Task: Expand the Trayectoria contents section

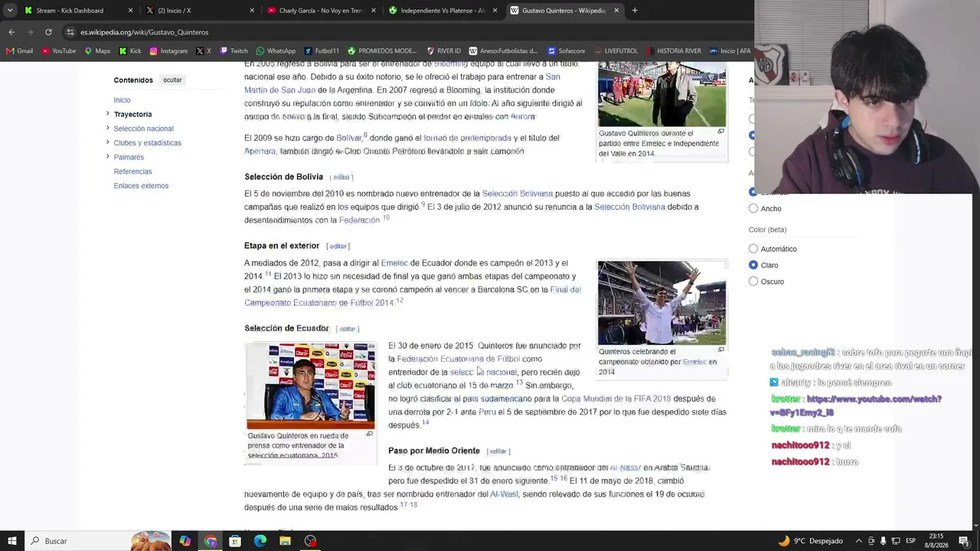Action: pos(108,114)
